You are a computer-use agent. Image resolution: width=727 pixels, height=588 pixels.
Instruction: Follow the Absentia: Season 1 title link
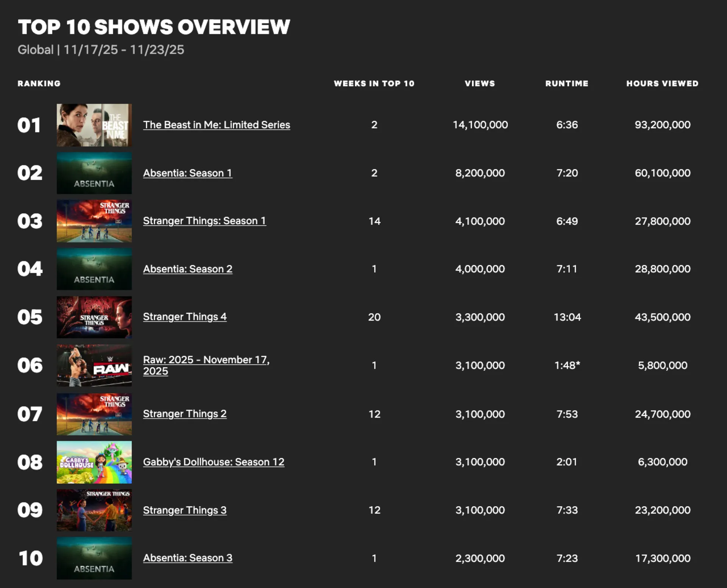point(187,173)
